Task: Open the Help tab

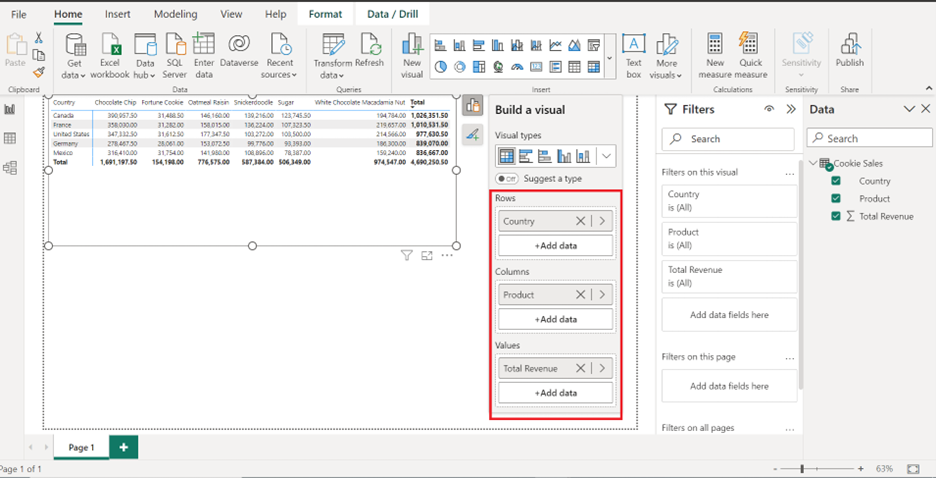Action: click(x=275, y=14)
